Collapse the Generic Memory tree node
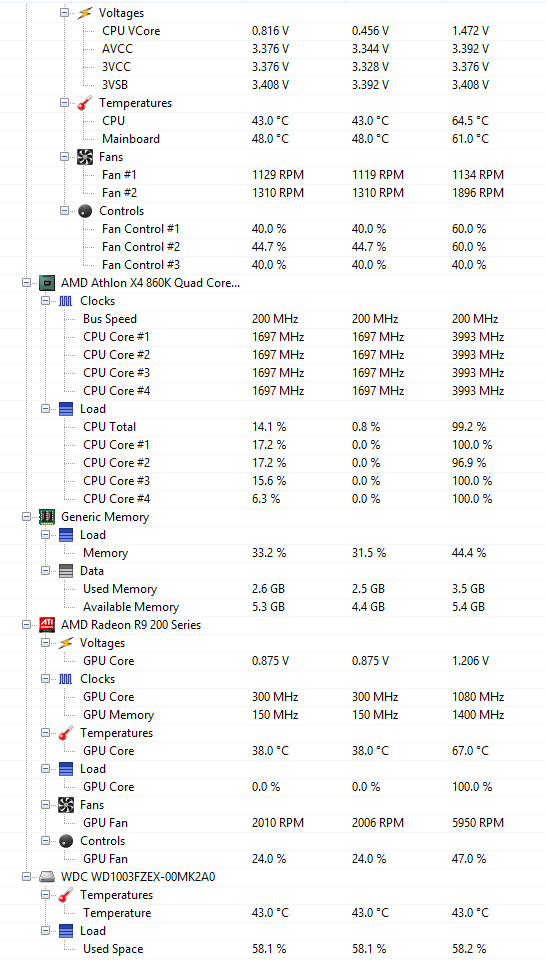 [26, 517]
